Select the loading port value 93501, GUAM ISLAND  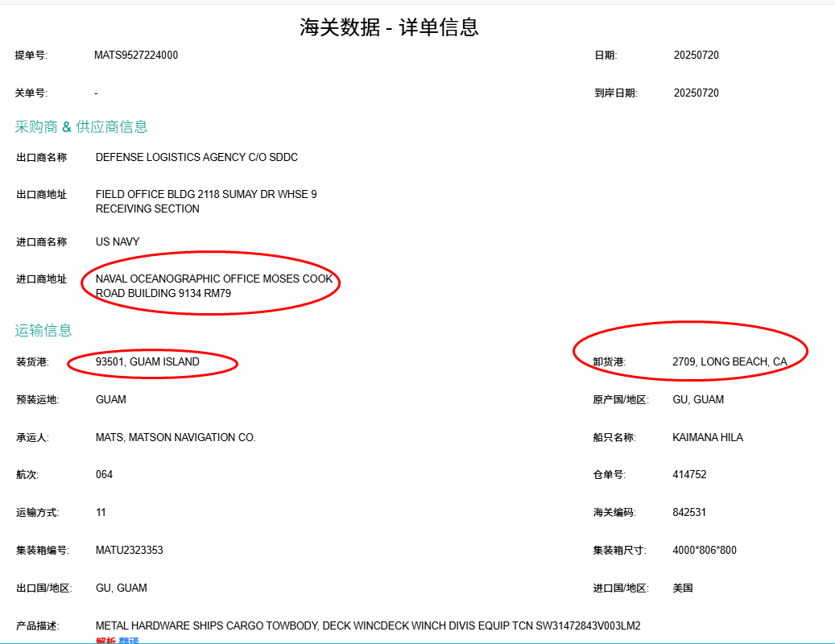click(148, 361)
